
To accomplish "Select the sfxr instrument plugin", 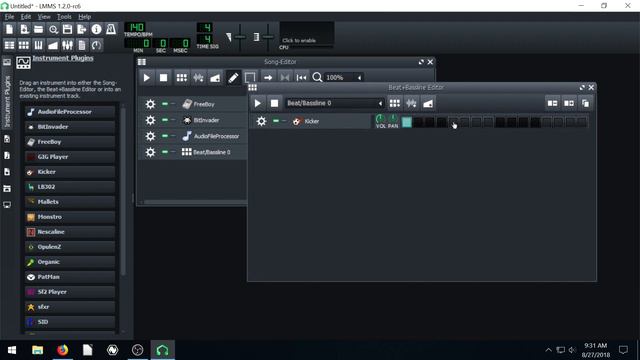I will pyautogui.click(x=70, y=307).
